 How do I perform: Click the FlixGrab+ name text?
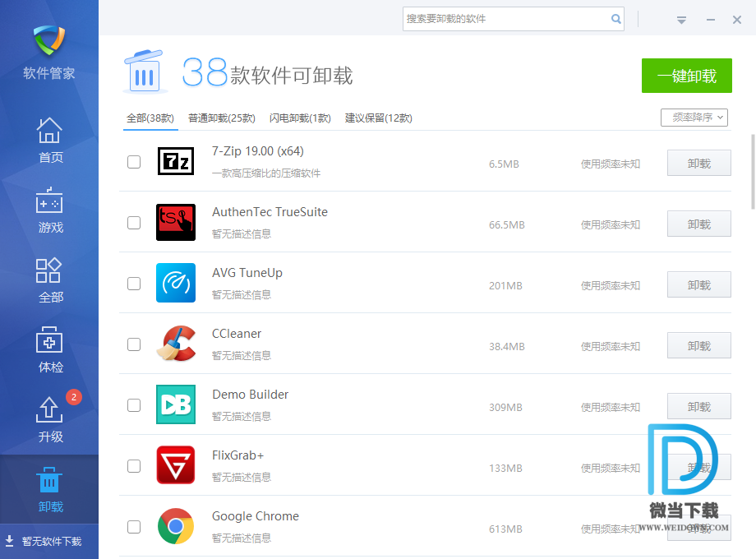pyautogui.click(x=238, y=455)
